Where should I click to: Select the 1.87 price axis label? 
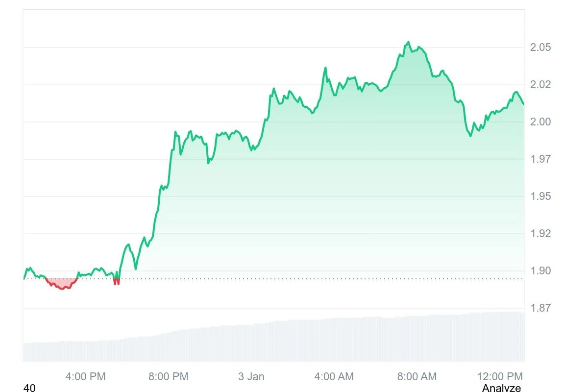(x=540, y=308)
